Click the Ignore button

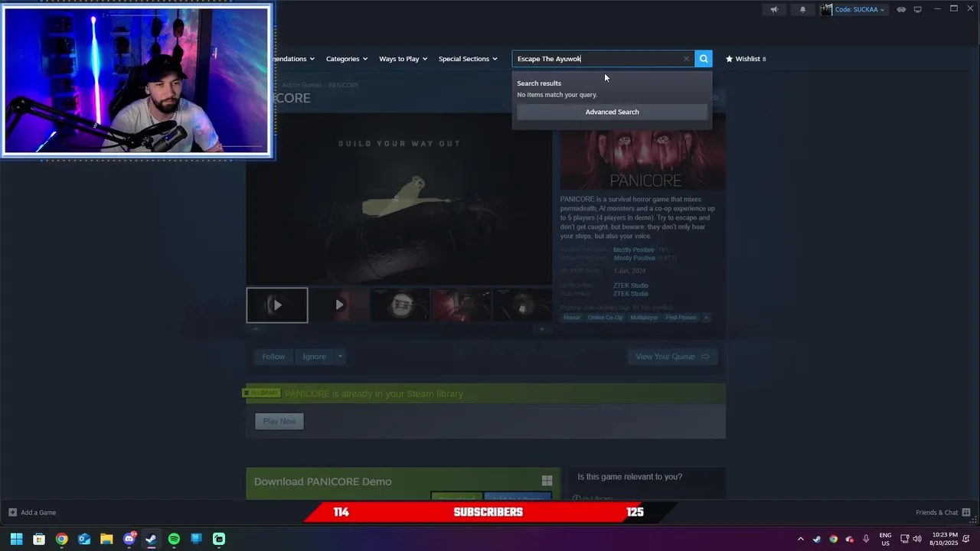pyautogui.click(x=314, y=357)
